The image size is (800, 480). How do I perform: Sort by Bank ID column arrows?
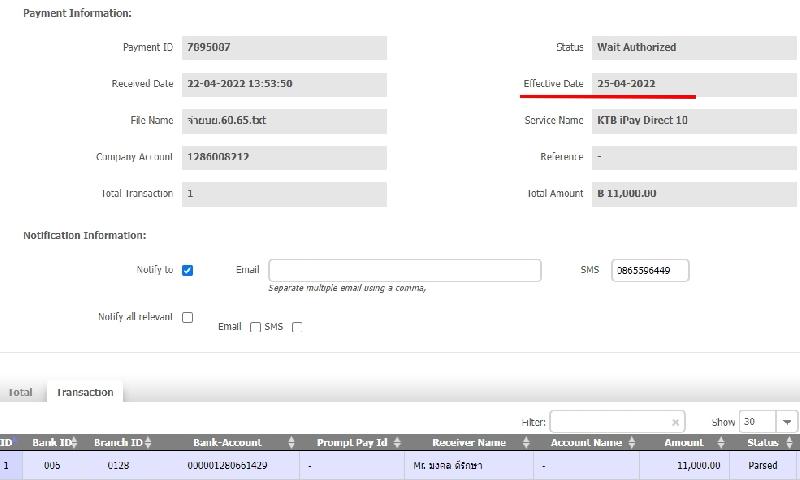pyautogui.click(x=78, y=442)
